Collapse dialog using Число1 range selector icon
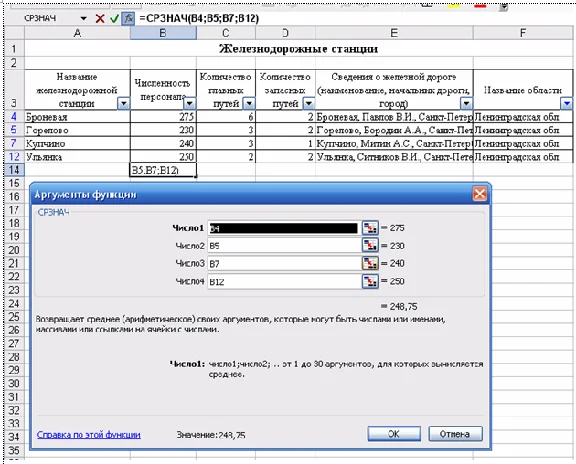The image size is (576, 464). tap(370, 228)
